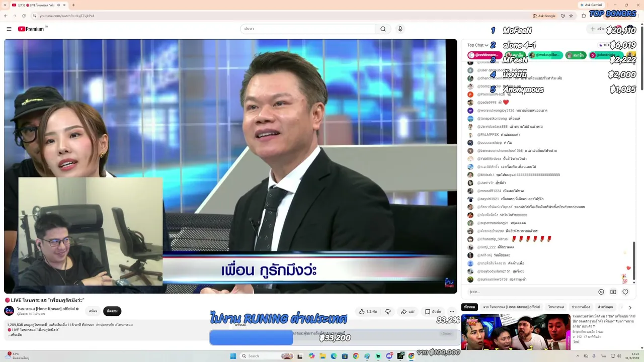Open the Windows Start menu
Viewport: 644px width, 362px height.
tap(233, 356)
